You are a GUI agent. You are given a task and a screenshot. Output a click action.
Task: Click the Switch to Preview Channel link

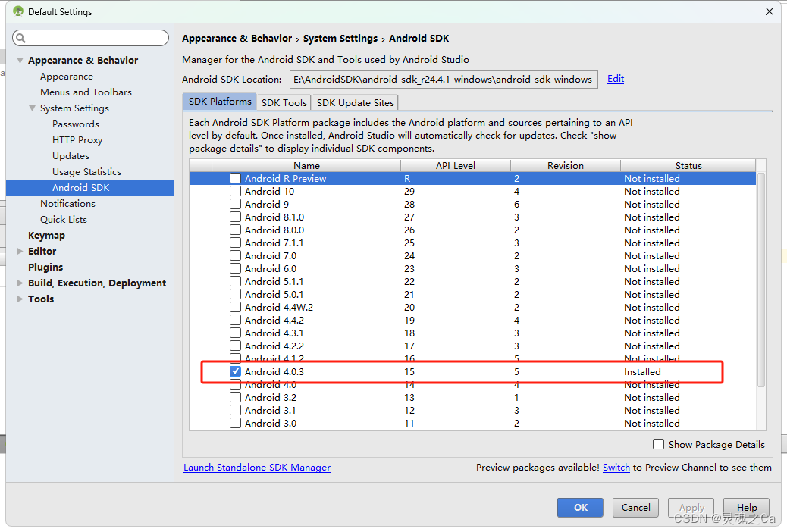pos(616,468)
